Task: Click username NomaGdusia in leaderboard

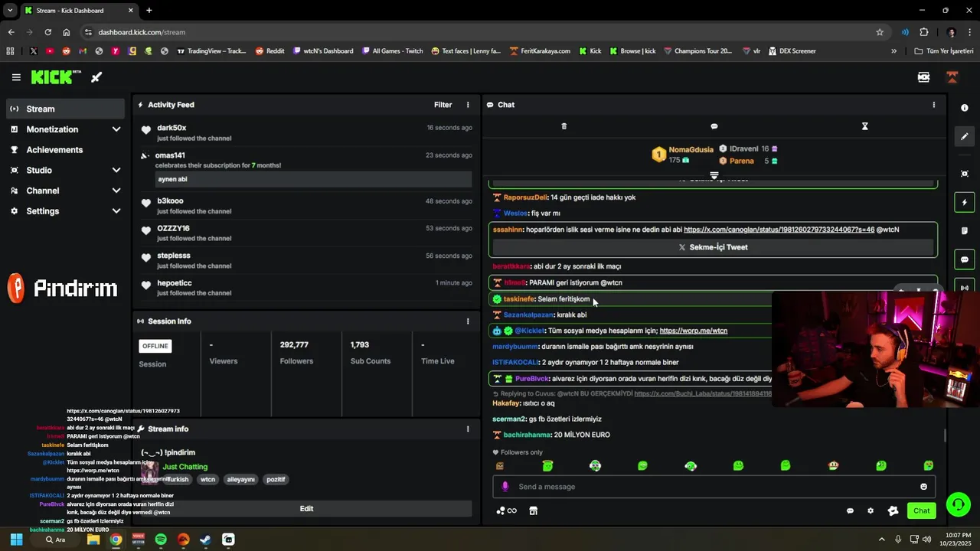Action: tap(691, 149)
